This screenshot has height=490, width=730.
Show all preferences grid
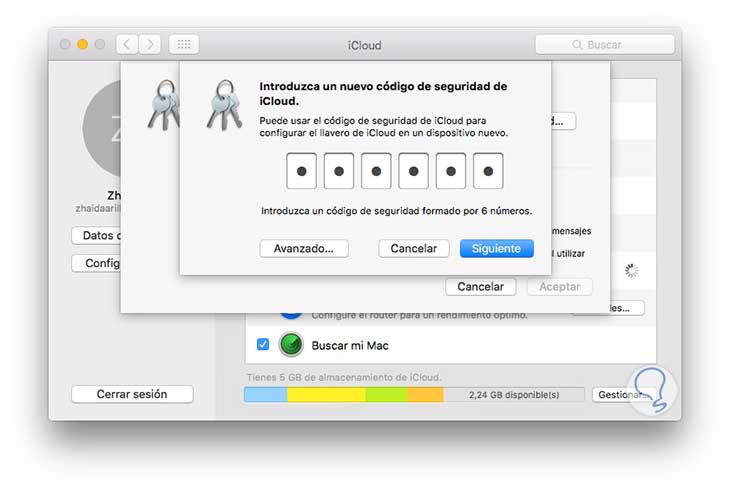point(184,44)
